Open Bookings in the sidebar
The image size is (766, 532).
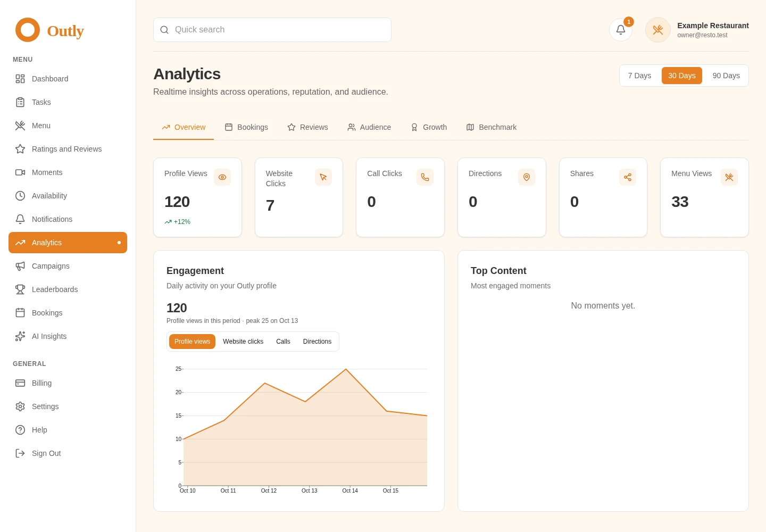tap(68, 313)
